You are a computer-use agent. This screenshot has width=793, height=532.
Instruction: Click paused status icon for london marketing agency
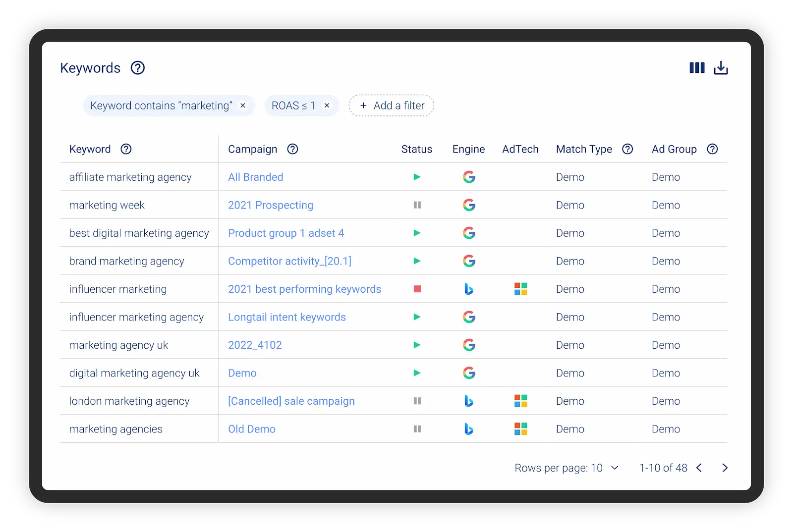(x=417, y=401)
